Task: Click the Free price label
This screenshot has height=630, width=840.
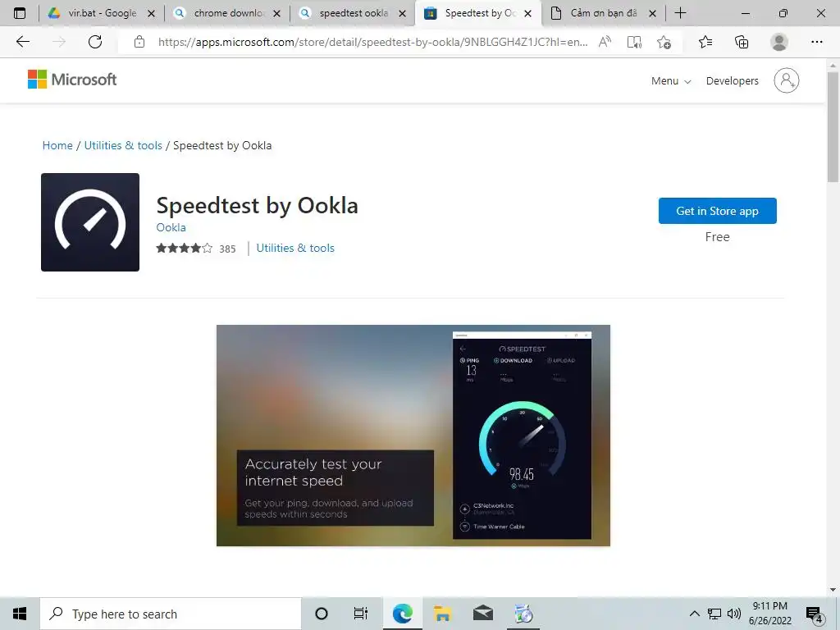Action: [717, 237]
